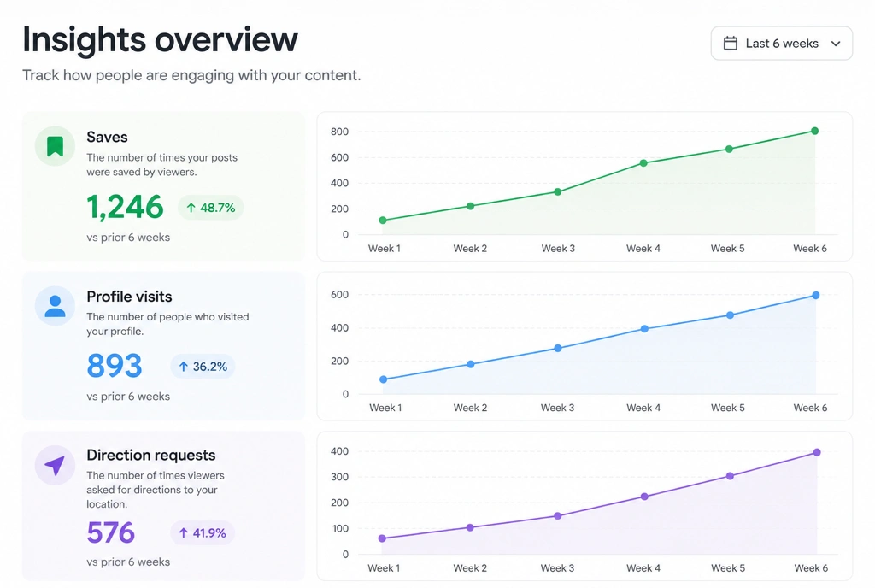Screen dimensions: 875x588
Task: Click the calendar icon in date selector
Action: coord(731,43)
